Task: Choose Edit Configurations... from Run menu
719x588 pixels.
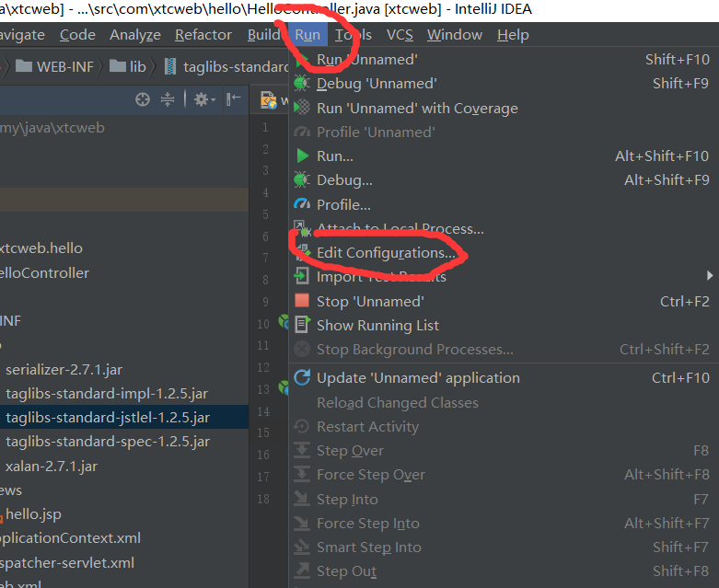Action: pos(504,253)
